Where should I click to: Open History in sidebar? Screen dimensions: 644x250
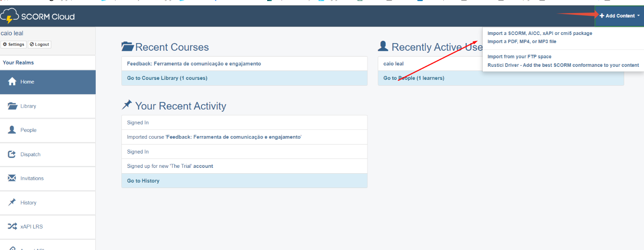[x=48, y=203]
